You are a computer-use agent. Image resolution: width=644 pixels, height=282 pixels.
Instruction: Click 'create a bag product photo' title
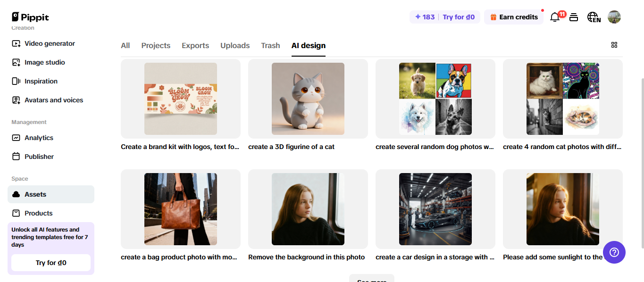(x=180, y=257)
